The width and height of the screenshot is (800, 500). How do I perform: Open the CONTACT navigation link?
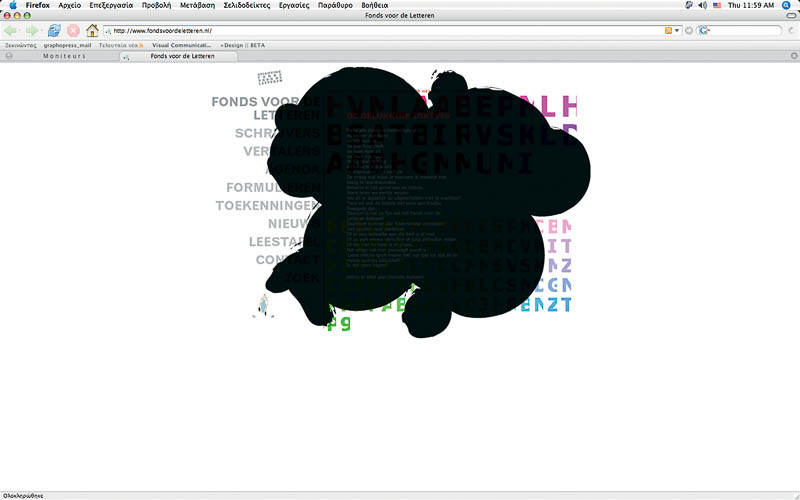[x=288, y=260]
